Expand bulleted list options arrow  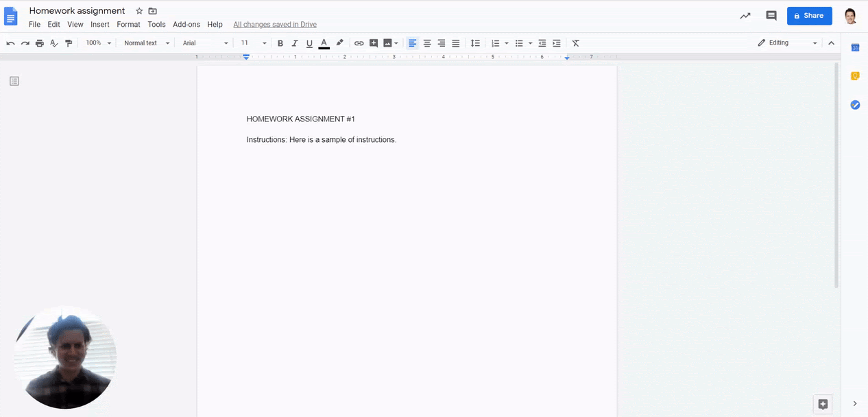coord(530,43)
